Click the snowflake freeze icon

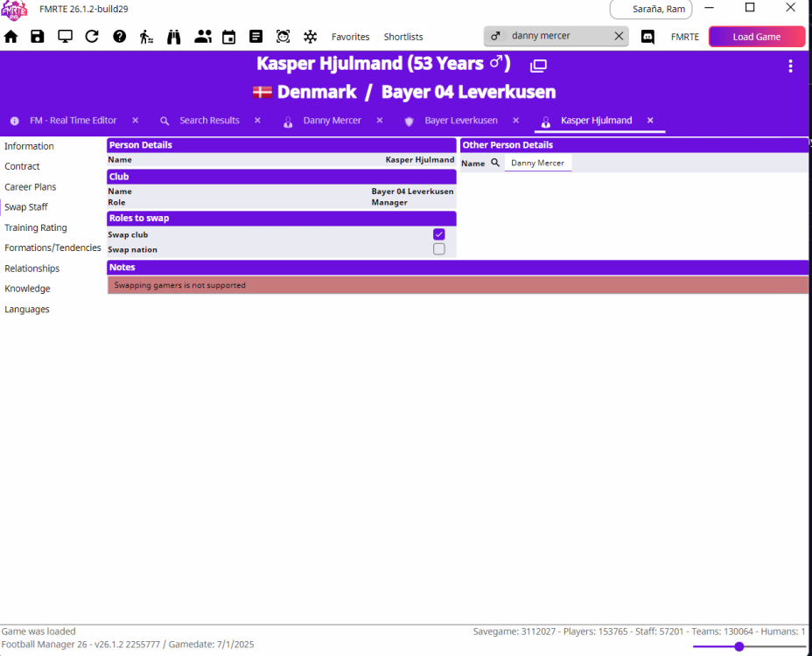[x=310, y=37]
